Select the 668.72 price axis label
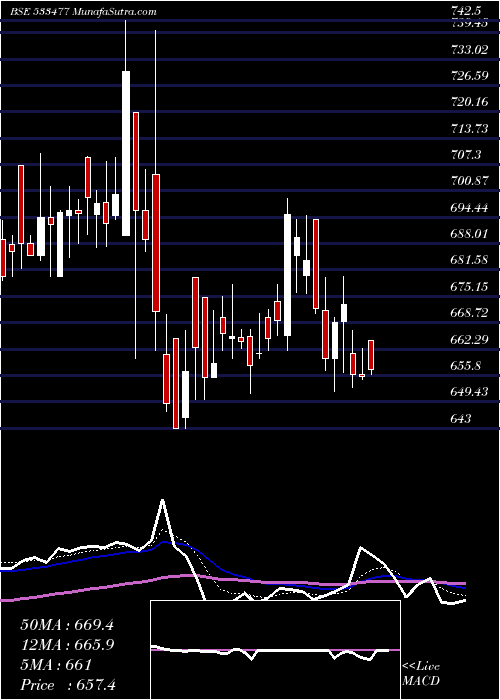Viewport: 500px width, 700px height. (469, 313)
